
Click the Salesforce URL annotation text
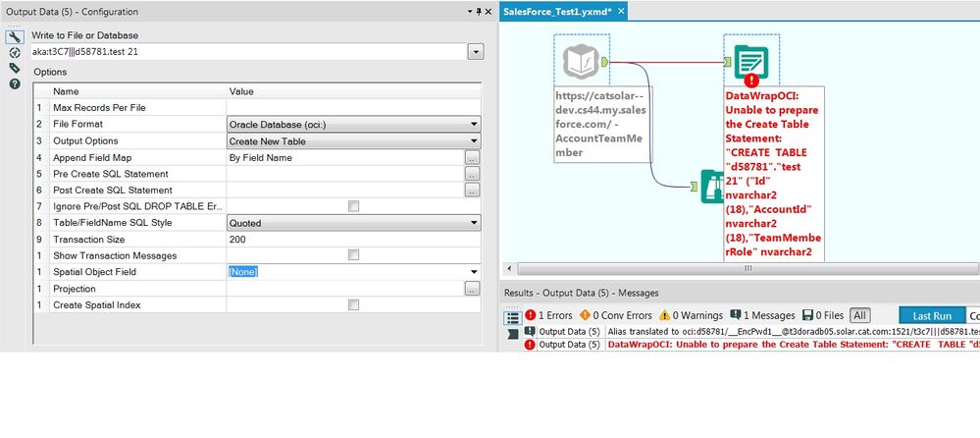pyautogui.click(x=601, y=125)
